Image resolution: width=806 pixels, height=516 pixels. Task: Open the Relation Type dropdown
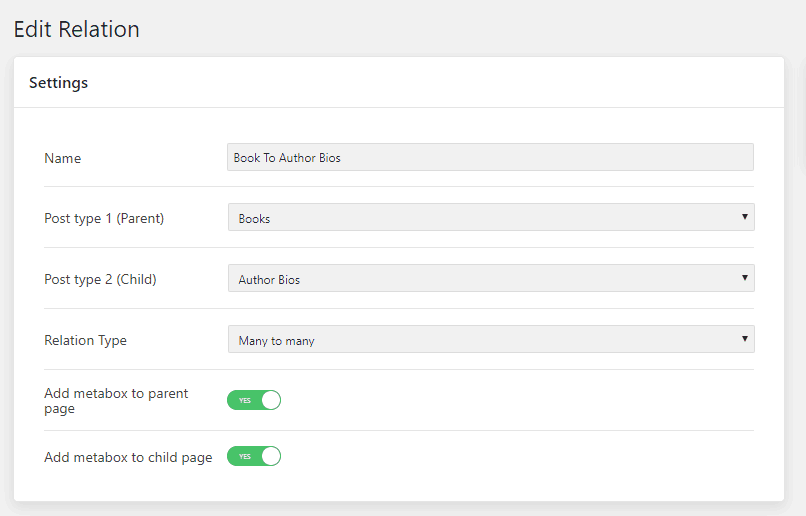[491, 339]
